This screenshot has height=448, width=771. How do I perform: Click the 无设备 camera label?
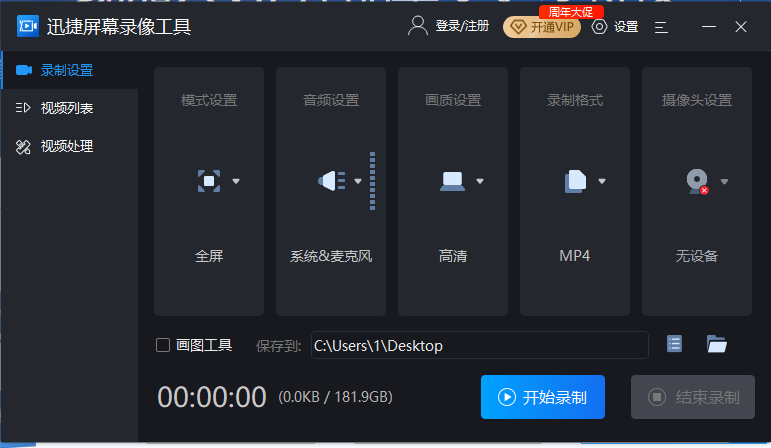click(697, 256)
